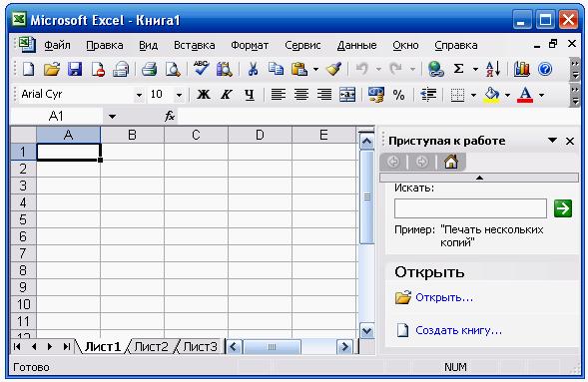The image size is (588, 382).
Task: Select column D header
Action: (260, 135)
